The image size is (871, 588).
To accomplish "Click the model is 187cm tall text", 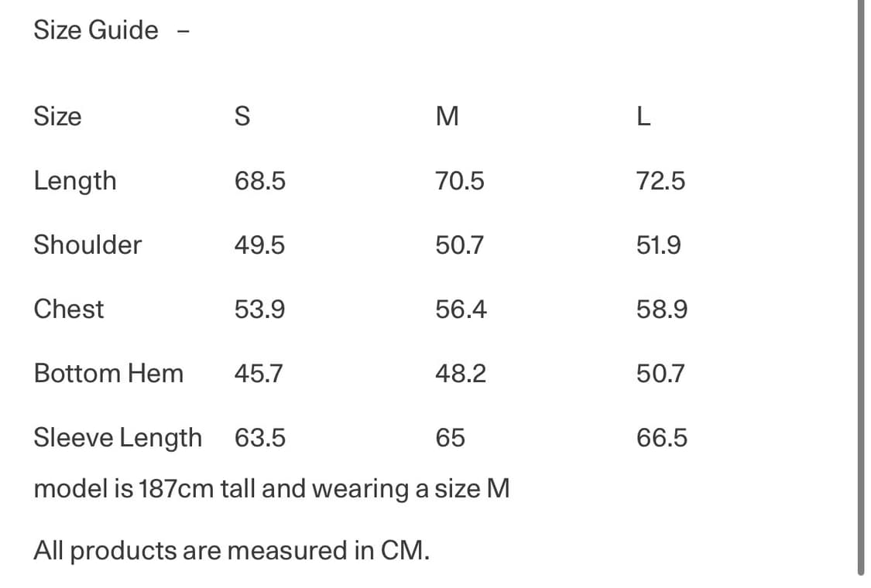I will pos(271,489).
